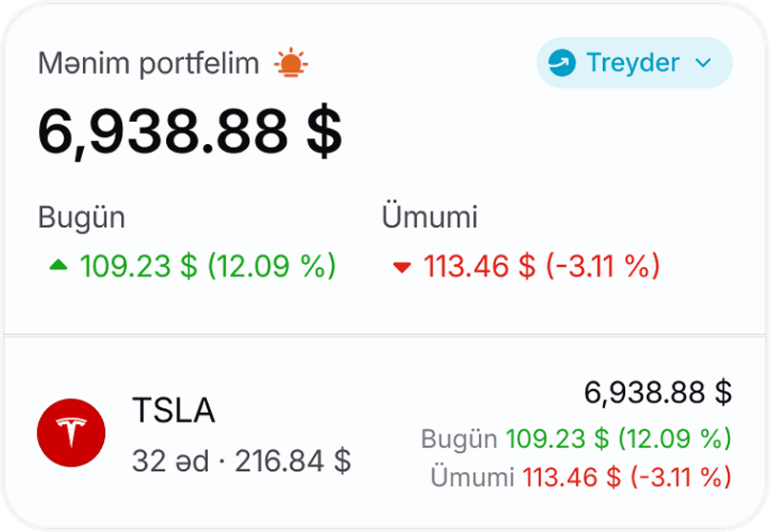
Task: Click the Treyder trend arrow icon
Action: point(562,63)
